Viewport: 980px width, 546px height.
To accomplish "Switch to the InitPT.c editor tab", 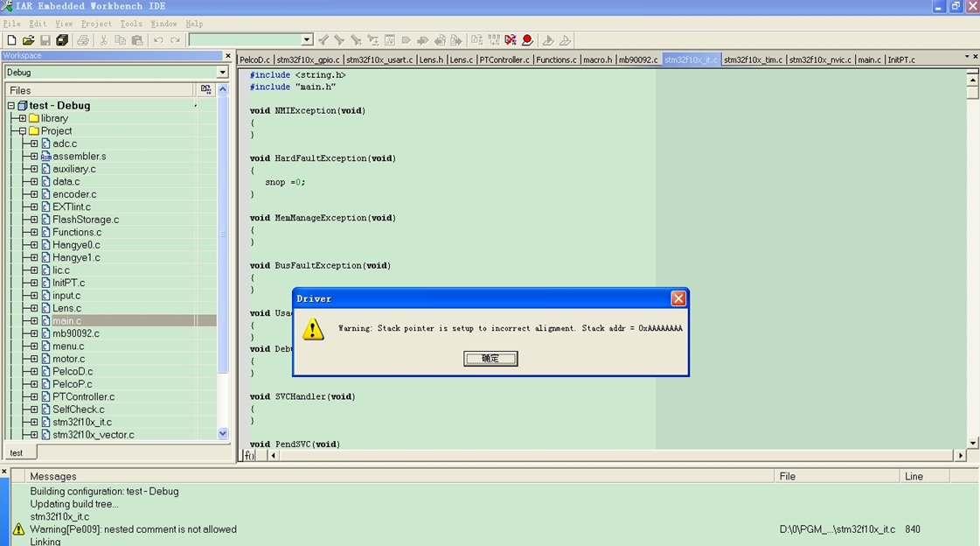I will 901,60.
